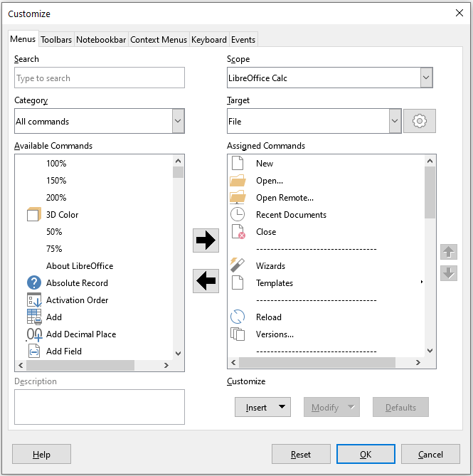Select the 50% command

(54, 232)
